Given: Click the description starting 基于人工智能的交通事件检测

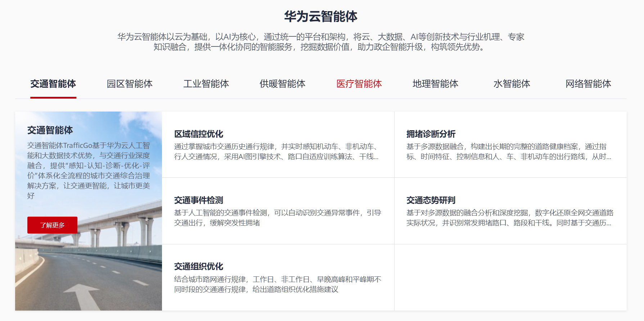Looking at the screenshot, I should click(x=278, y=218).
